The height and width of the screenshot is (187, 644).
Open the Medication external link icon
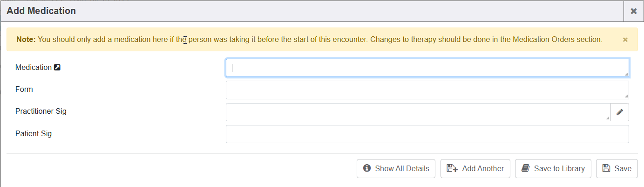pos(57,68)
